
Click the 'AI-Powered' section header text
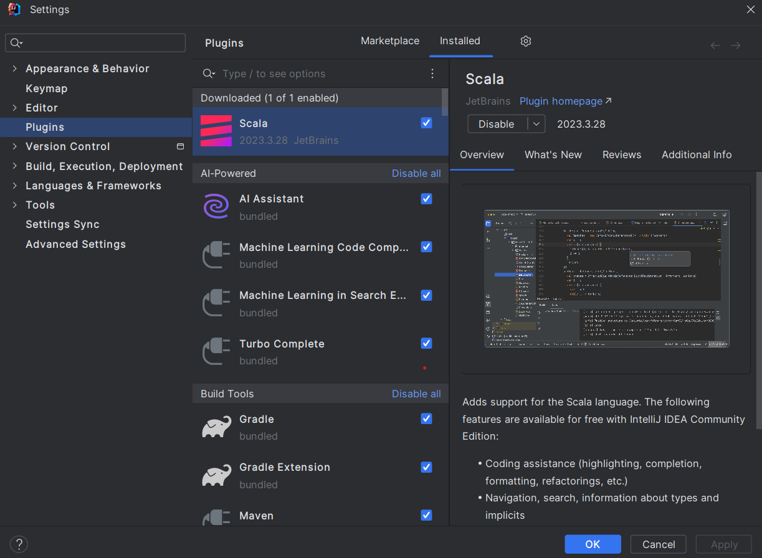coord(228,174)
